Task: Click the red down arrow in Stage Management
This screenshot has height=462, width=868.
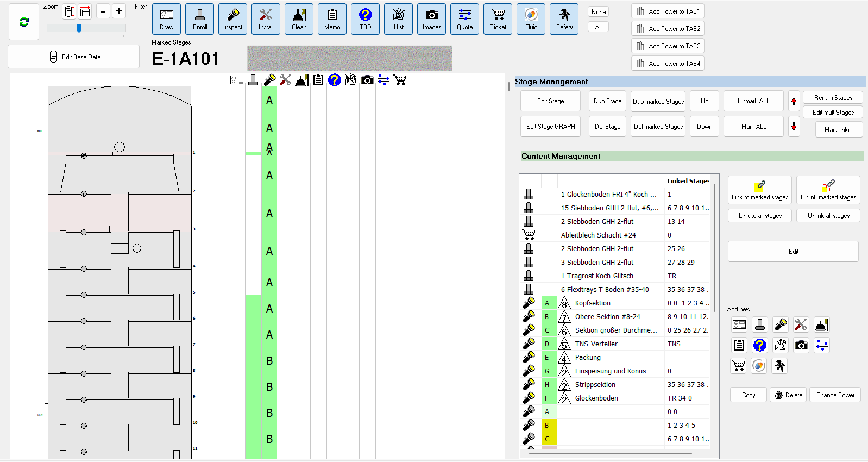Action: click(x=794, y=127)
